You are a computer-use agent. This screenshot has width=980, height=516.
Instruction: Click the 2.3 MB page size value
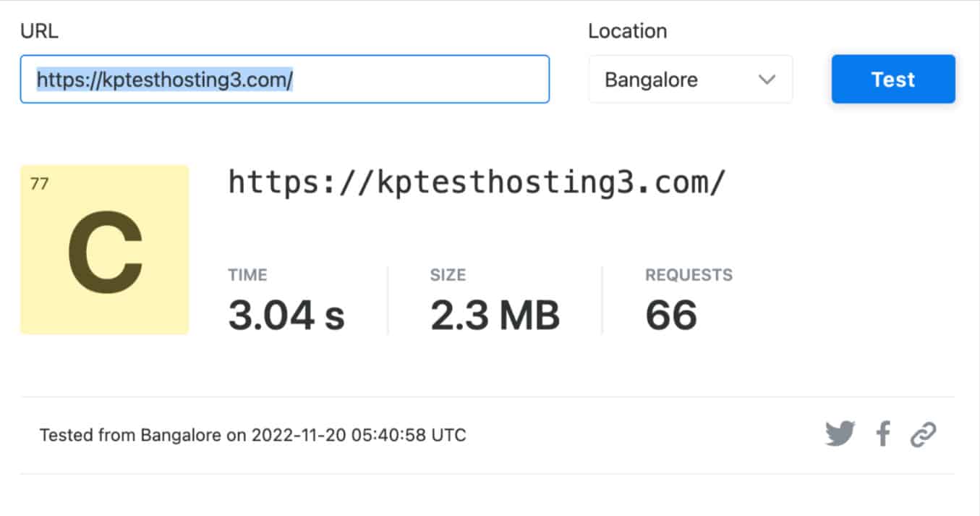[x=495, y=316]
